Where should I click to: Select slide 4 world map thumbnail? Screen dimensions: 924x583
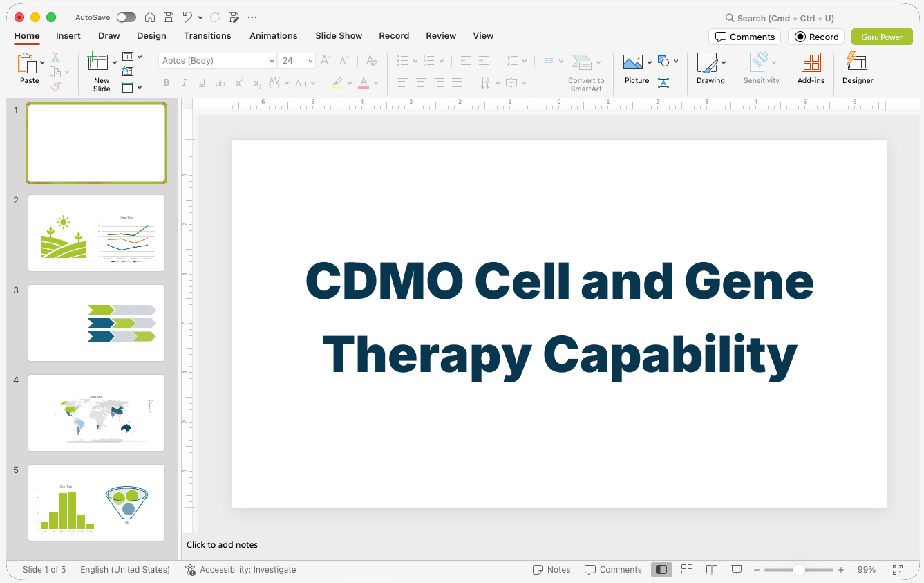97,413
